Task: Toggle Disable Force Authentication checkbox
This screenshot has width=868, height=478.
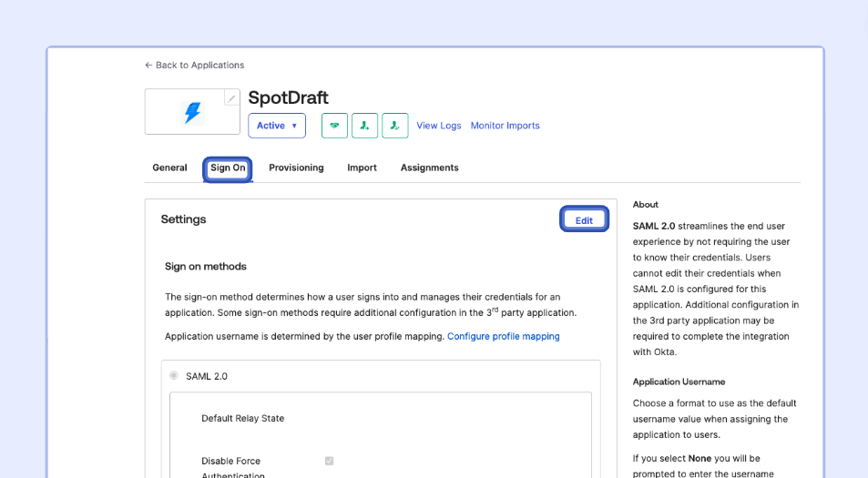Action: click(330, 461)
